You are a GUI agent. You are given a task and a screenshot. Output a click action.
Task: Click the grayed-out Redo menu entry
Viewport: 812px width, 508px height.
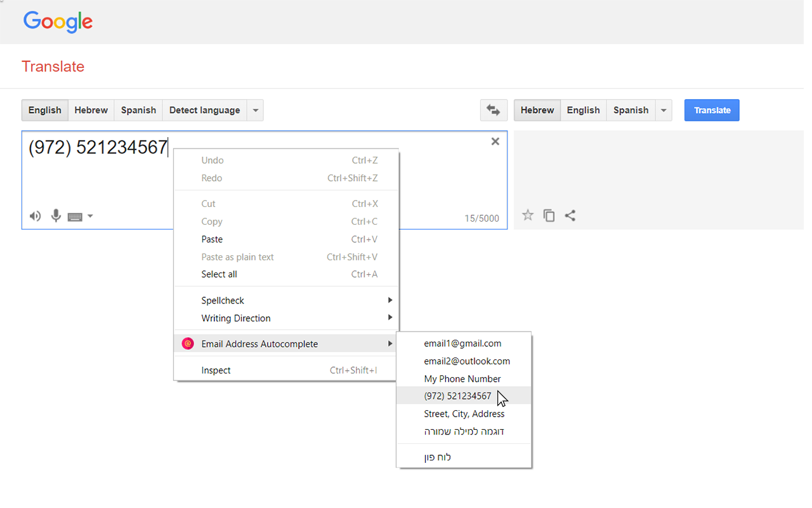(x=287, y=178)
